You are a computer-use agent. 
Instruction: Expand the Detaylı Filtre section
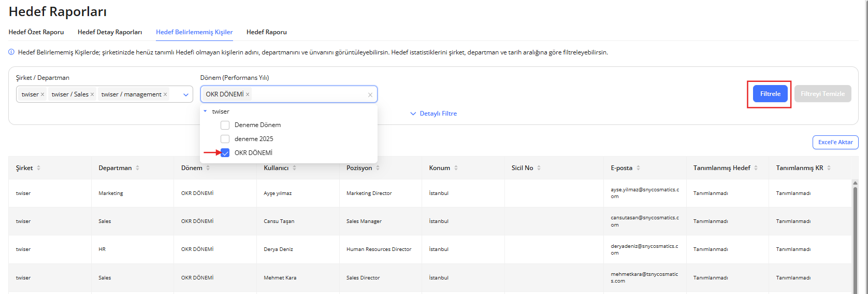tap(433, 114)
